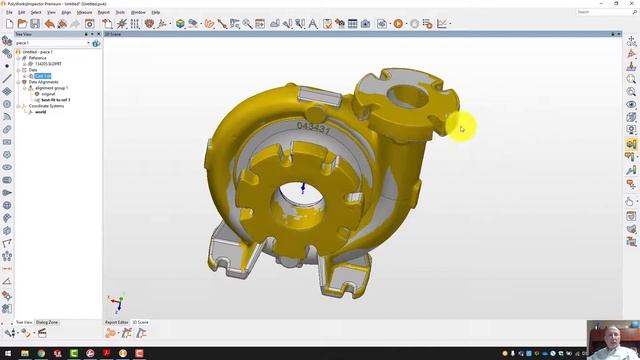The image size is (640, 360).
Task: Click the orange Play sequence button
Action: click(398, 24)
